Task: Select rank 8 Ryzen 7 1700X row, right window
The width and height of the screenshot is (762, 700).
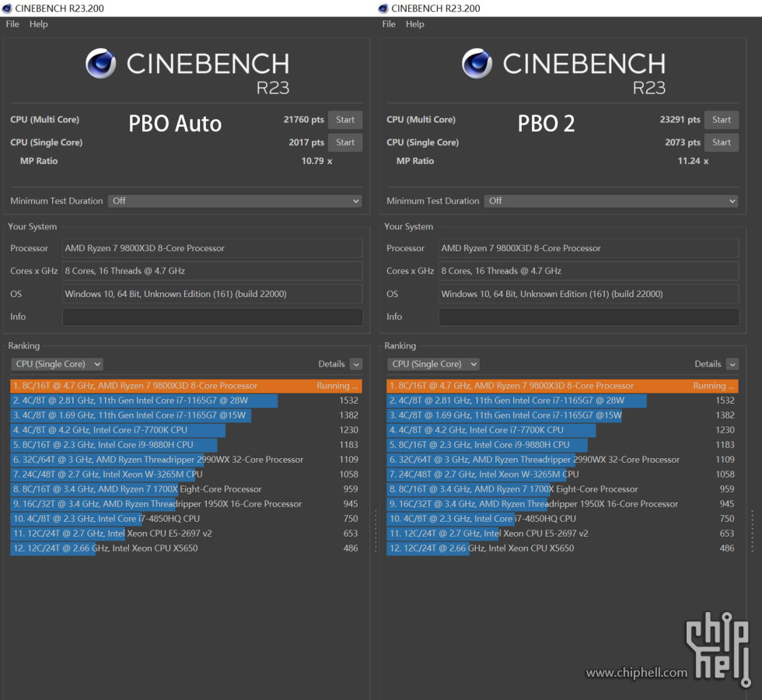Action: tap(562, 489)
